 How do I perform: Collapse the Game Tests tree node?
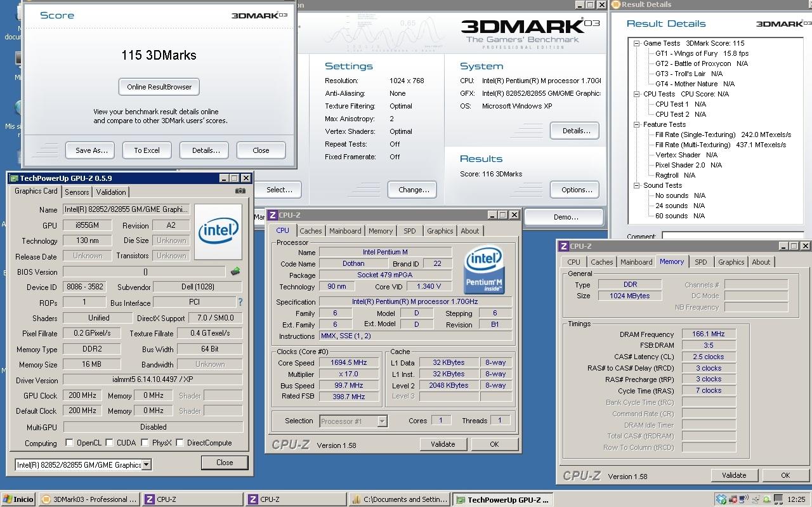(637, 43)
